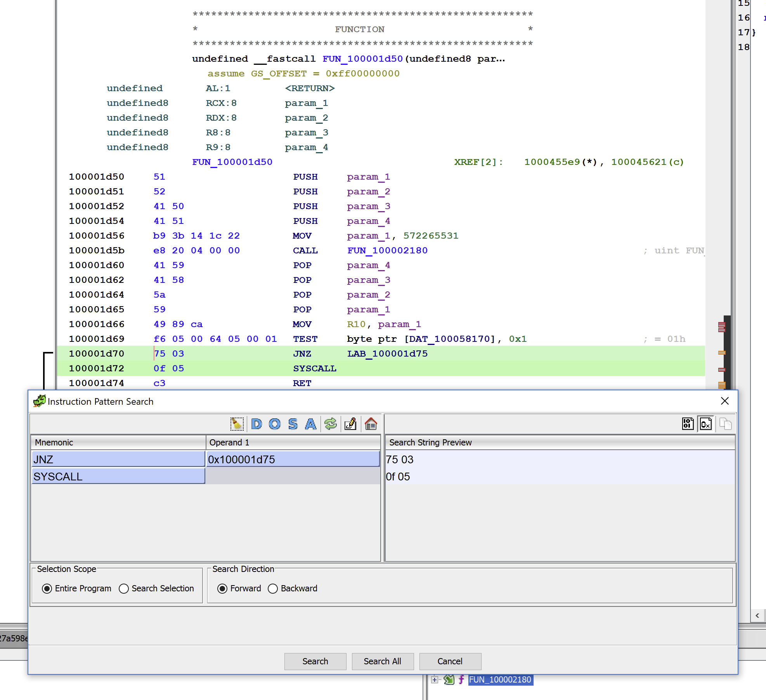Follow the LAB_100001d75 jump label

(387, 354)
